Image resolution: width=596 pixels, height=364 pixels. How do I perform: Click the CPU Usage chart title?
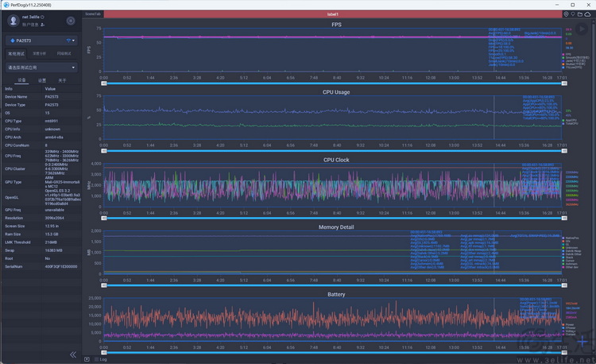coord(336,92)
